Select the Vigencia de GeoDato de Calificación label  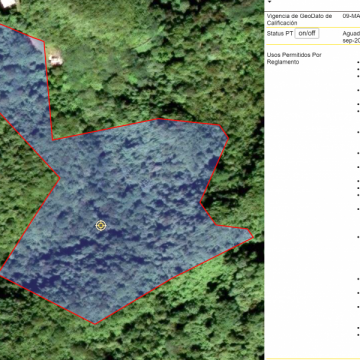[299, 19]
